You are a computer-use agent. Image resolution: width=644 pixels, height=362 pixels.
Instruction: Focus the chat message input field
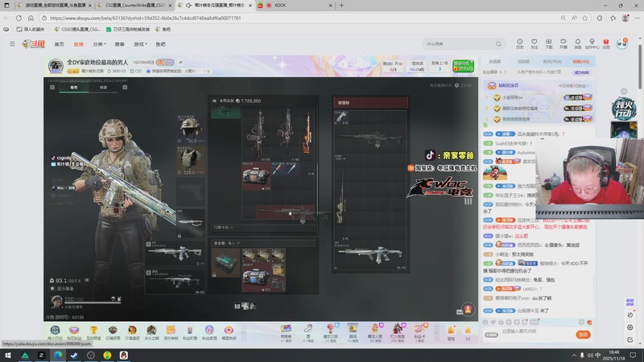click(536, 332)
